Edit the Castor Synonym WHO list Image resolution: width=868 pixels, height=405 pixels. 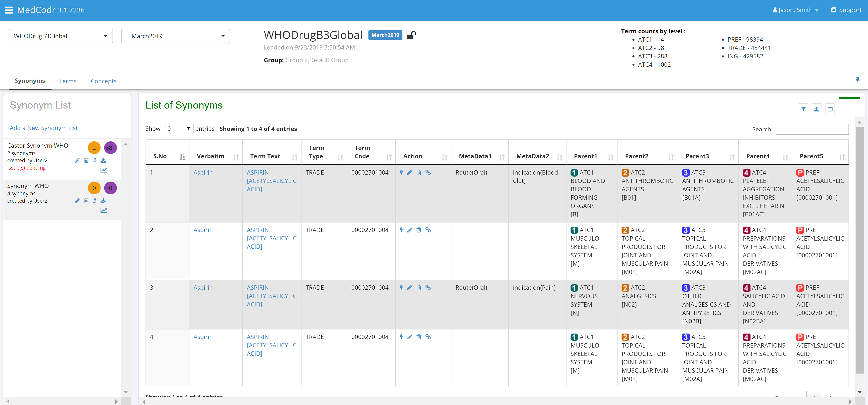(x=77, y=161)
